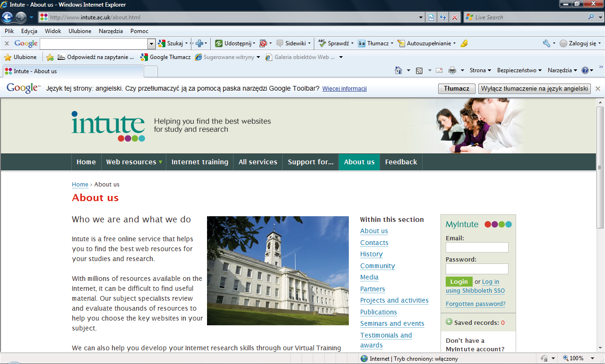Open the Edycja menu
This screenshot has height=364, width=605.
(29, 31)
